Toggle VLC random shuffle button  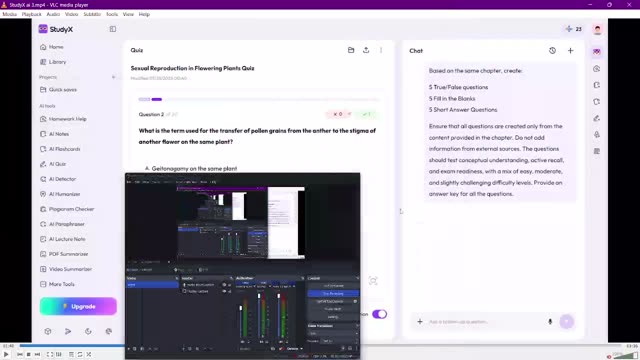89,354
